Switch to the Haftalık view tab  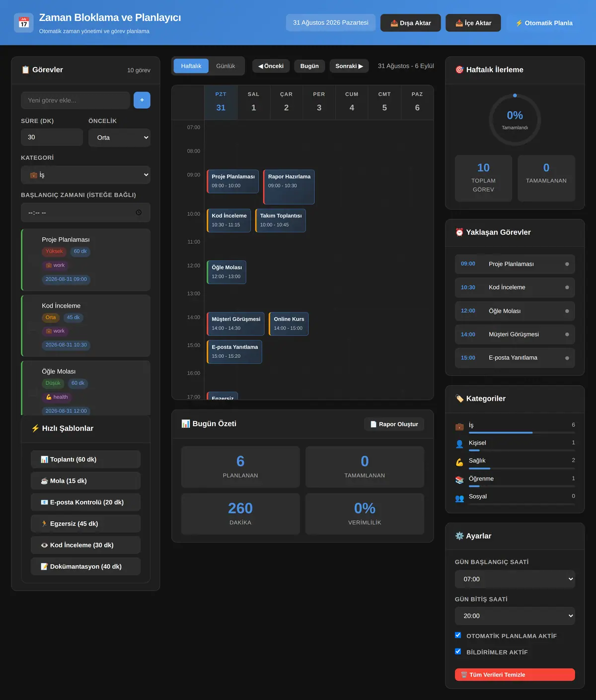click(x=191, y=66)
